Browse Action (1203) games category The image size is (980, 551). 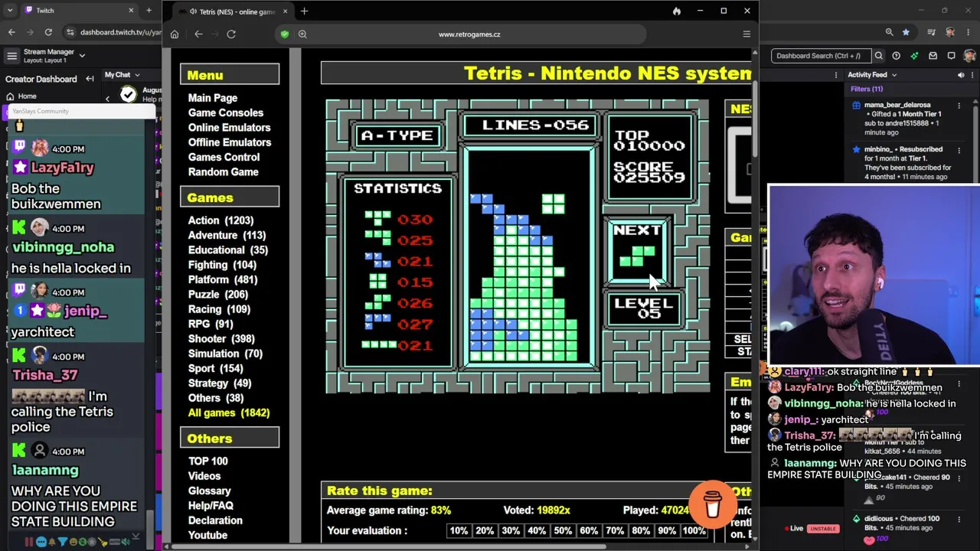pos(220,220)
